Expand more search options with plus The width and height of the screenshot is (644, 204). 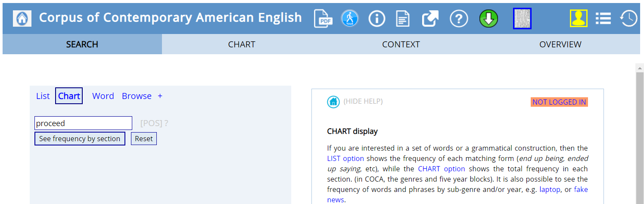click(160, 96)
